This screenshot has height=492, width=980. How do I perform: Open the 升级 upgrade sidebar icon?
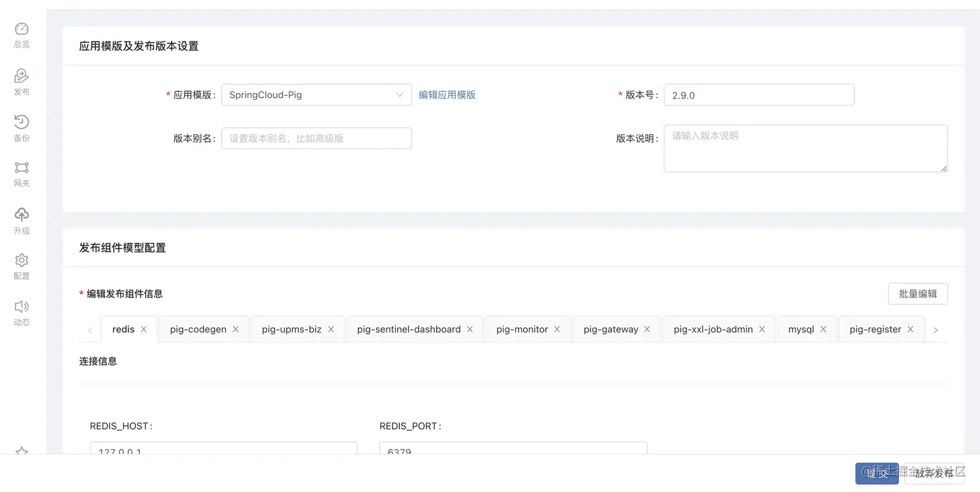pyautogui.click(x=21, y=215)
